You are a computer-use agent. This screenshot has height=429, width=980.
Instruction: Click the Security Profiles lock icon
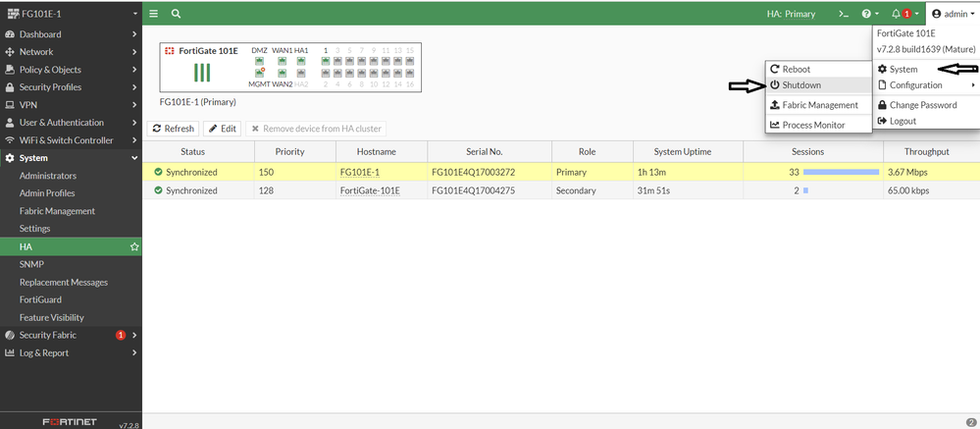(x=10, y=87)
